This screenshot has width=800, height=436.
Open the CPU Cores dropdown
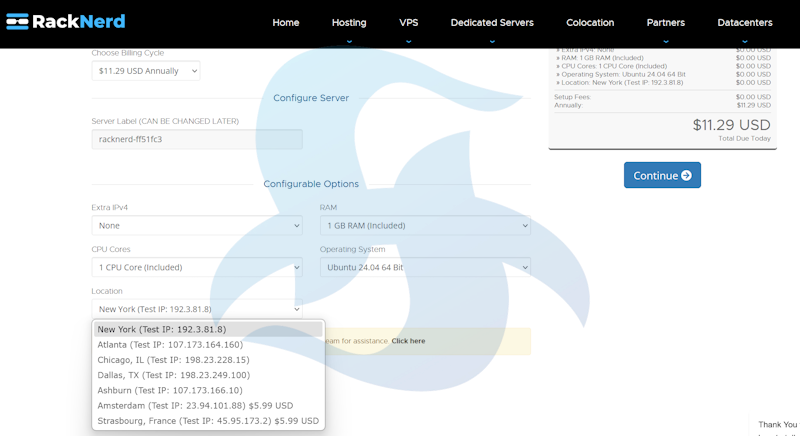[196, 268]
